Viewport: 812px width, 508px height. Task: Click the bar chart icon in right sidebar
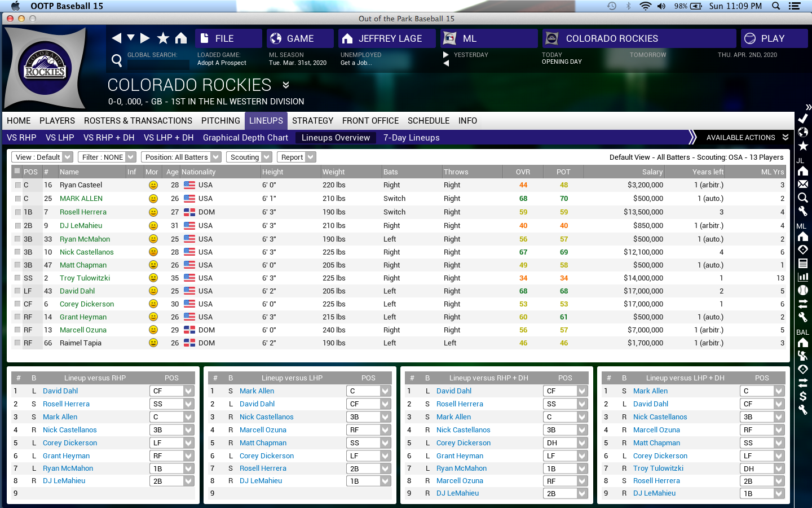click(x=803, y=277)
